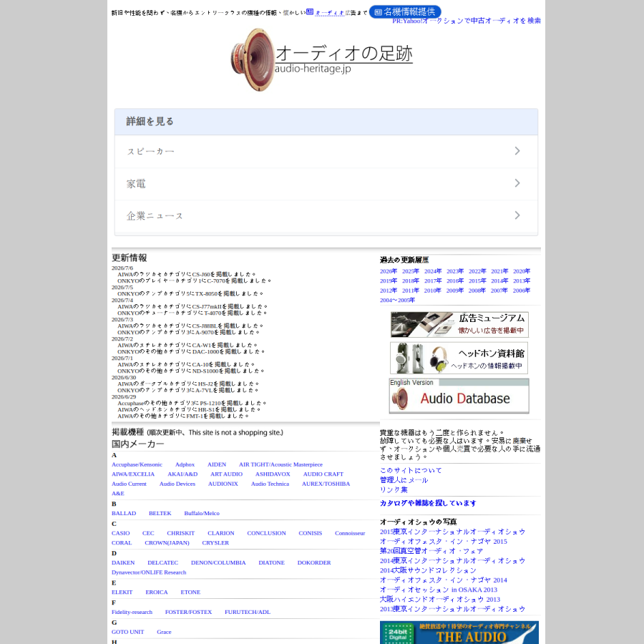Open オーディオフェスタ・イン・ナゴヤ 2015 link
The height and width of the screenshot is (644, 644).
(443, 542)
